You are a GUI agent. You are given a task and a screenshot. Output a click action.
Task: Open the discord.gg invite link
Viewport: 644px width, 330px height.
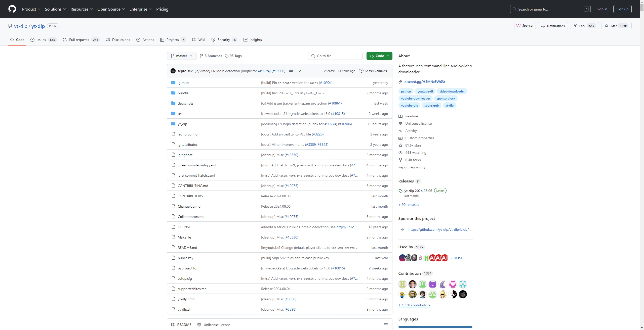click(x=425, y=82)
